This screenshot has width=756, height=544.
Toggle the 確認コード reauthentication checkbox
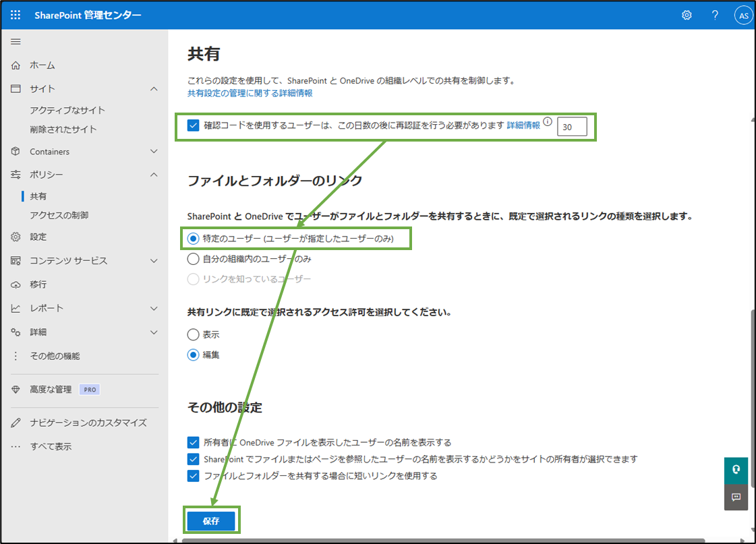click(193, 125)
